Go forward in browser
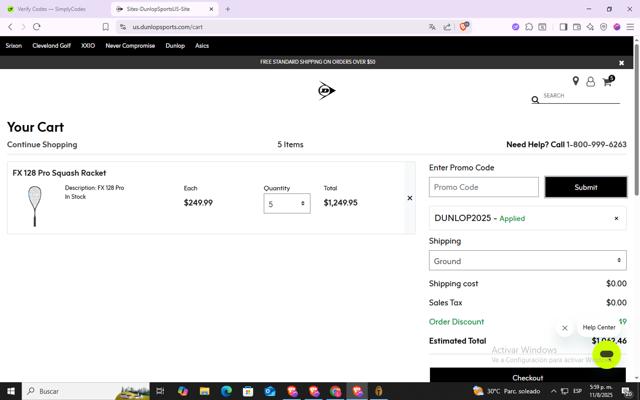Image resolution: width=640 pixels, height=400 pixels. tap(23, 27)
